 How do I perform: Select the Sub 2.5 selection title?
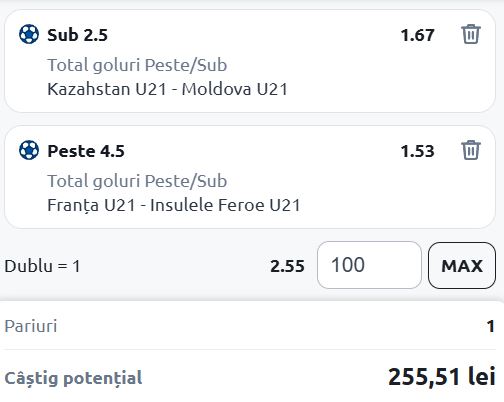pos(77,35)
